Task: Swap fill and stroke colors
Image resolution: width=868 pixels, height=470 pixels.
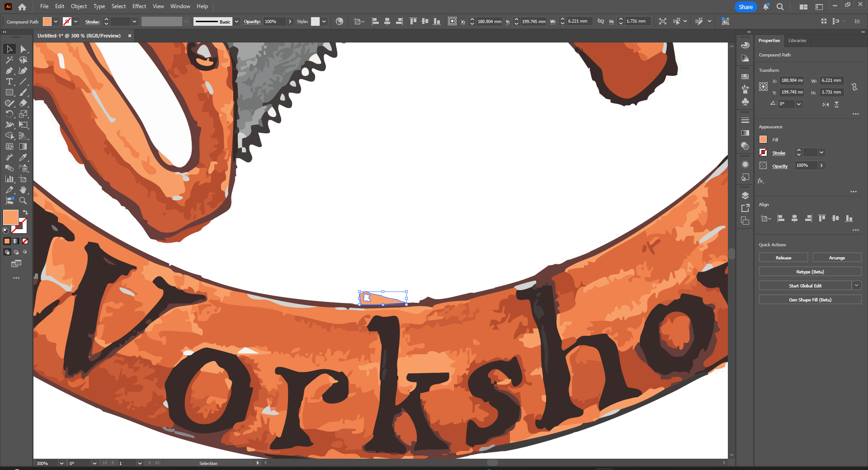Action: [25, 212]
